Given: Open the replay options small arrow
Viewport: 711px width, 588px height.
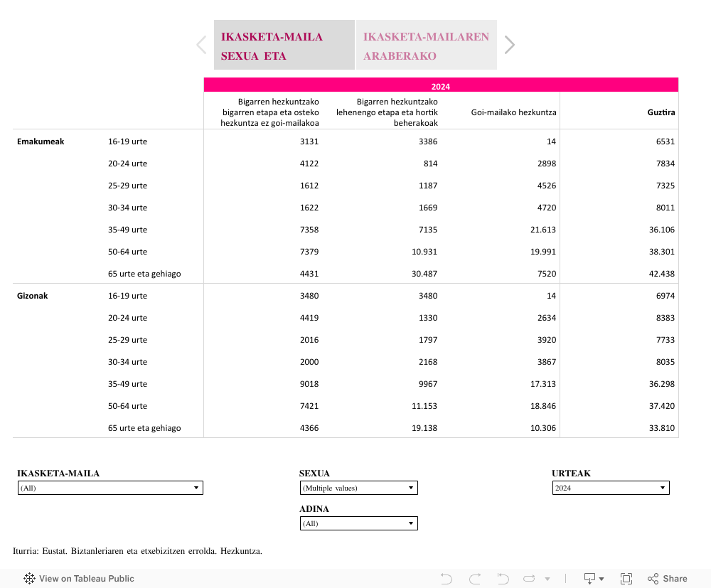Looking at the screenshot, I should (547, 579).
